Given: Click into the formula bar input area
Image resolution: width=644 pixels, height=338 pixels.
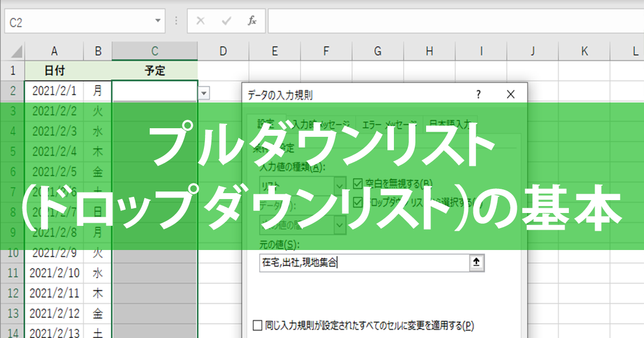Looking at the screenshot, I should coord(456,21).
